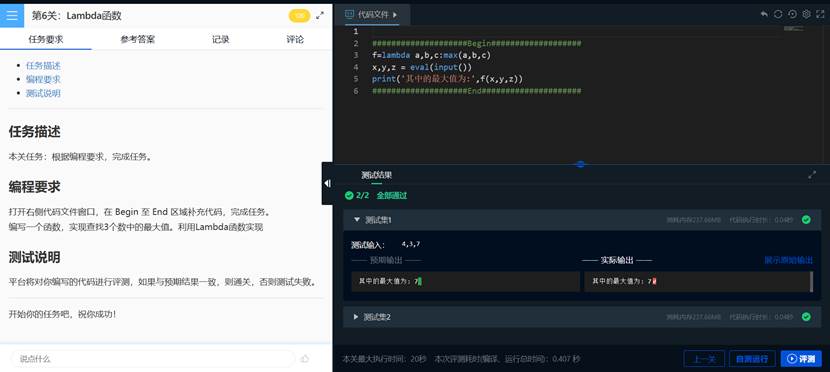Click the editor minimap
The image size is (830, 372).
tap(794, 29)
